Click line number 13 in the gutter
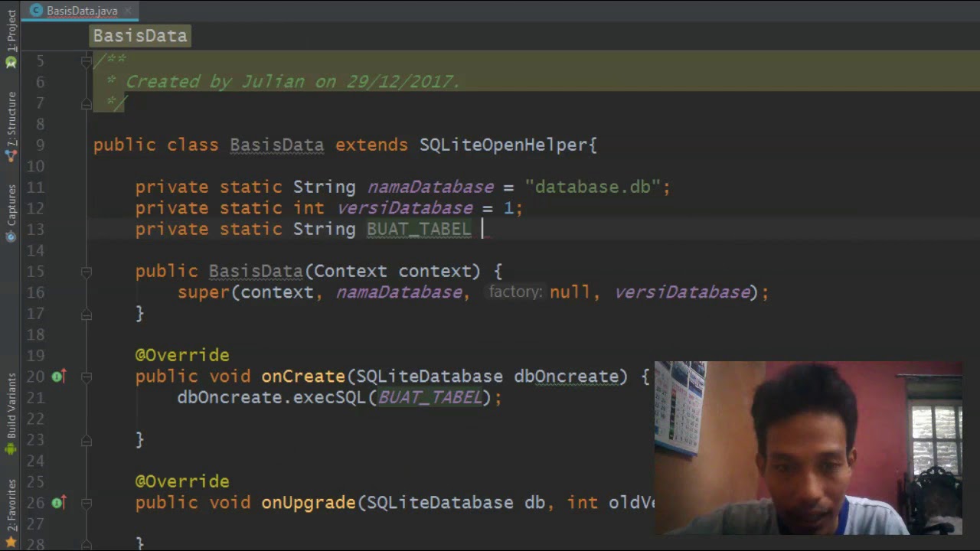 pyautogui.click(x=36, y=230)
